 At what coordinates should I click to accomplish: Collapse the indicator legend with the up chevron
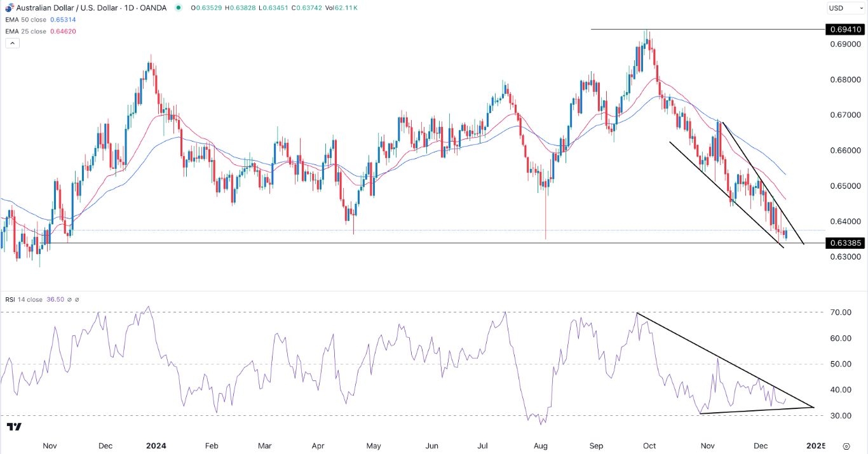click(11, 43)
